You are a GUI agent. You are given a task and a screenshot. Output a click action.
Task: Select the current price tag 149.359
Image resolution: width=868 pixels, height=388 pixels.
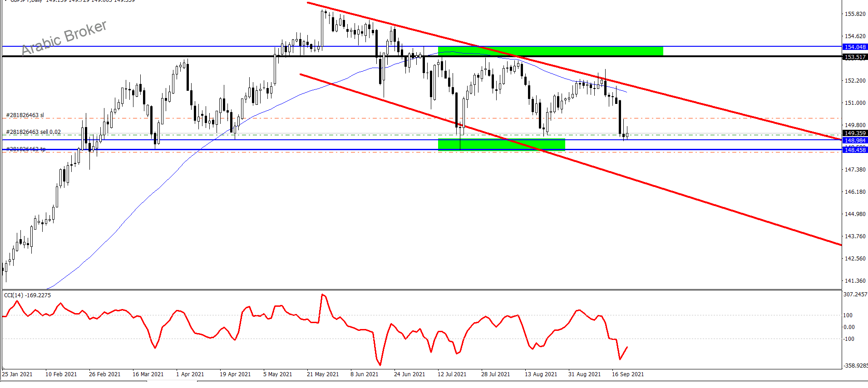click(855, 133)
